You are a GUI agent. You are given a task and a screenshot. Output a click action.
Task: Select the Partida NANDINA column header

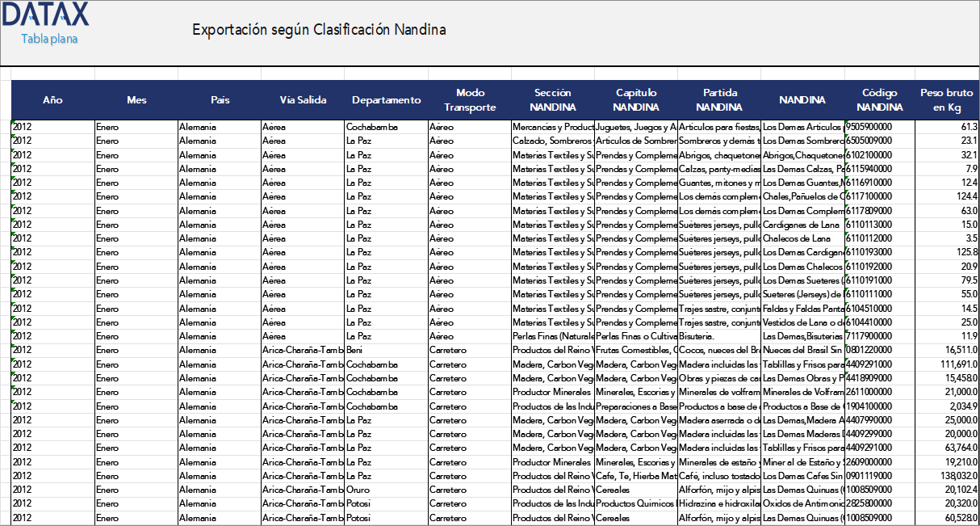(x=719, y=100)
